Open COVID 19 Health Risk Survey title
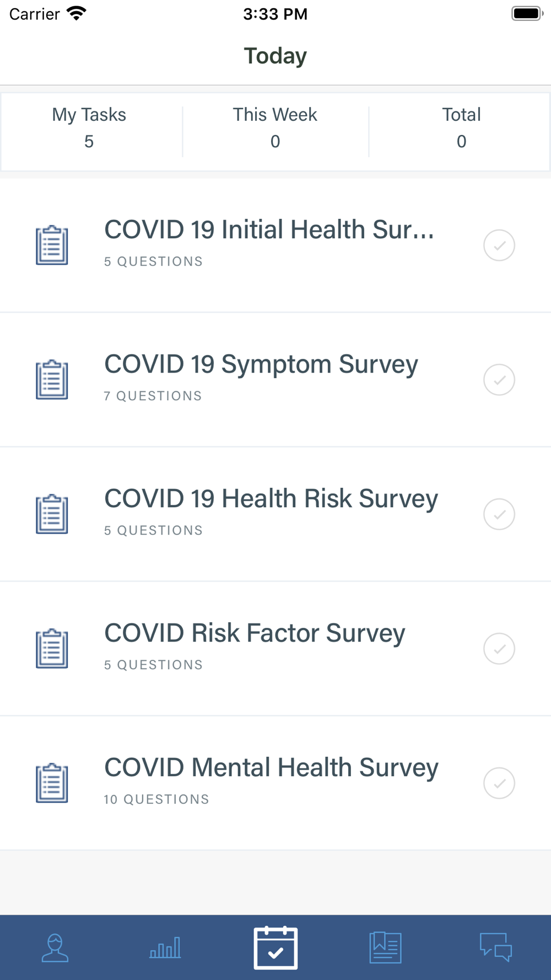Image resolution: width=551 pixels, height=980 pixels. 271,499
